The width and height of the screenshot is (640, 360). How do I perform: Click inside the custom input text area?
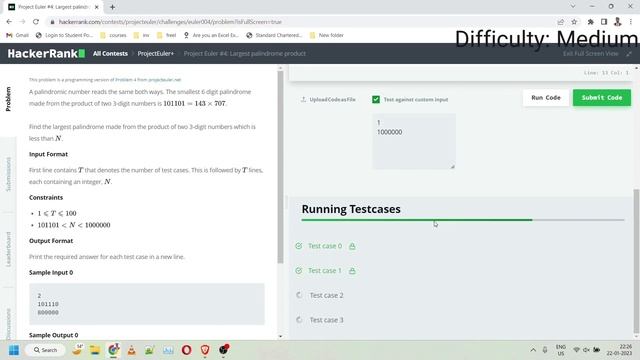click(414, 141)
